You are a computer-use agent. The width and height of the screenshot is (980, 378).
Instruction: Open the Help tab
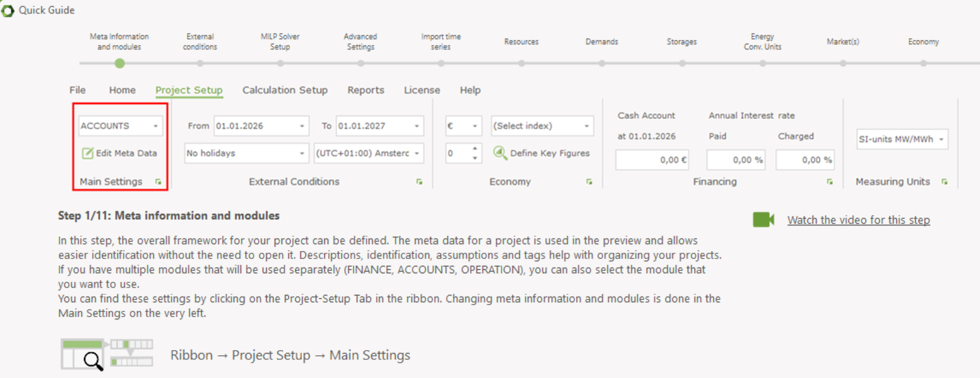[x=471, y=90]
